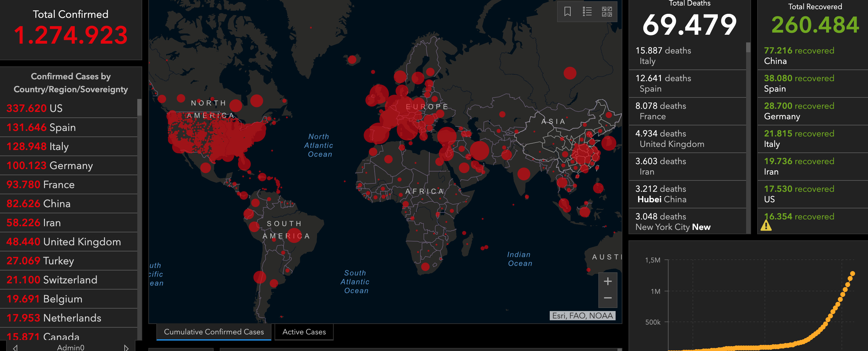Switch to Active Cases tab
This screenshot has height=351, width=868.
pos(304,332)
